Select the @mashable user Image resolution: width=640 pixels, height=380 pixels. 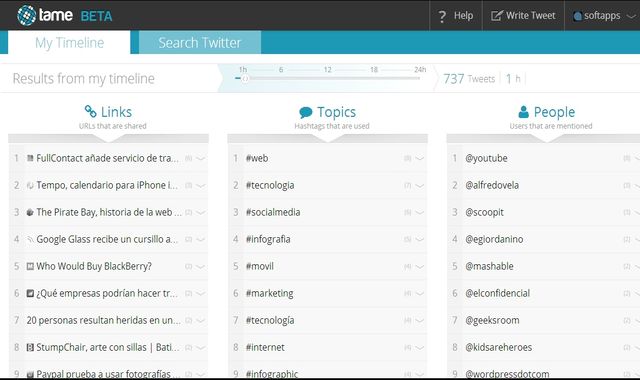coord(489,266)
